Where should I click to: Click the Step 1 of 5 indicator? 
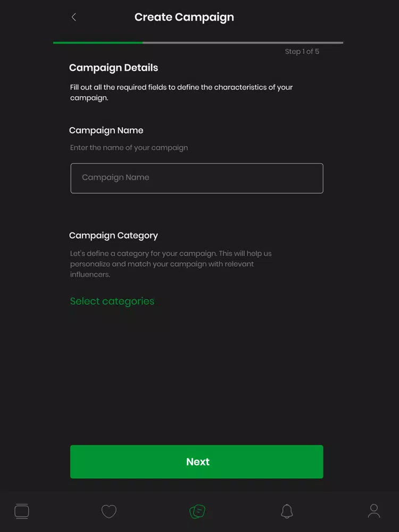click(302, 52)
